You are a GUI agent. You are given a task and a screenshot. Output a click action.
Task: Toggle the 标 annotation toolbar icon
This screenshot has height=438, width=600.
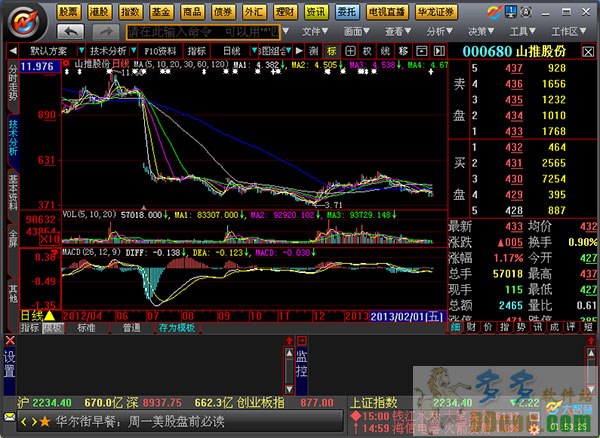(x=331, y=51)
